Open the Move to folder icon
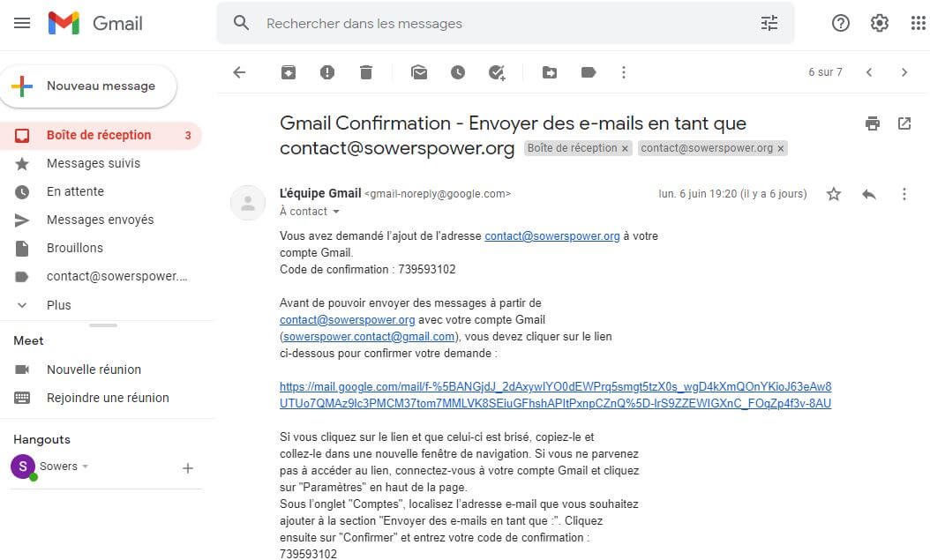 point(550,72)
